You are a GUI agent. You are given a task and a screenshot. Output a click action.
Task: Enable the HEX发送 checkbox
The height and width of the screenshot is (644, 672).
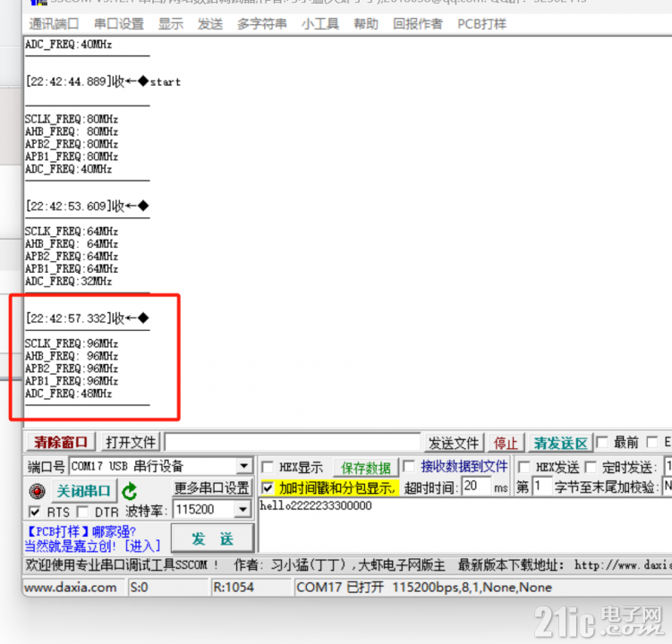523,467
